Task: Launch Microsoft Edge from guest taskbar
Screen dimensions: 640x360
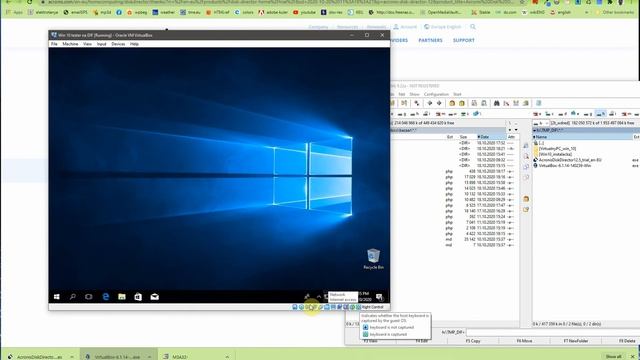Action: click(106, 297)
